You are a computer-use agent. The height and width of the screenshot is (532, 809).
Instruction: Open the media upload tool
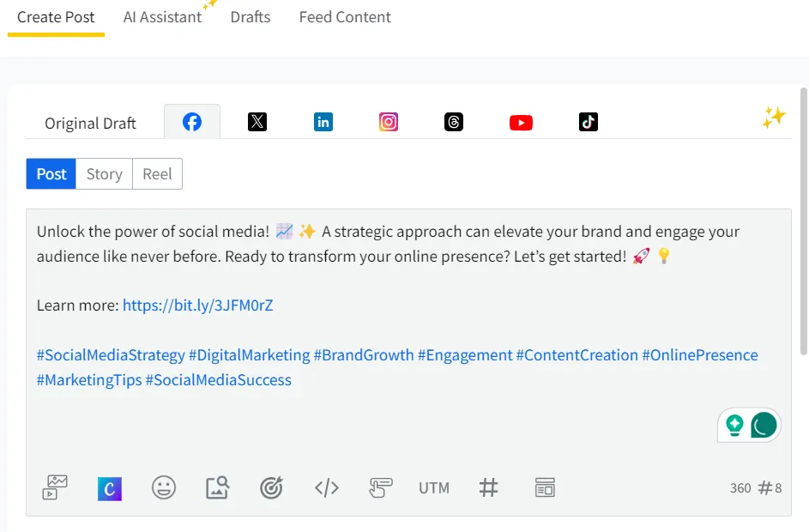click(x=54, y=487)
